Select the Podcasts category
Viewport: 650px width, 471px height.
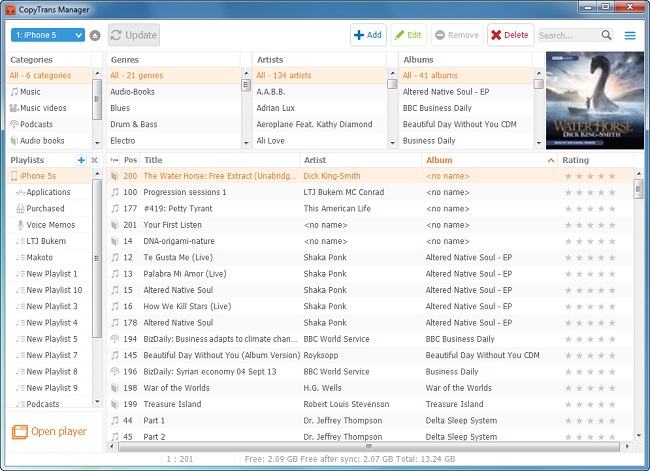[x=49, y=124]
